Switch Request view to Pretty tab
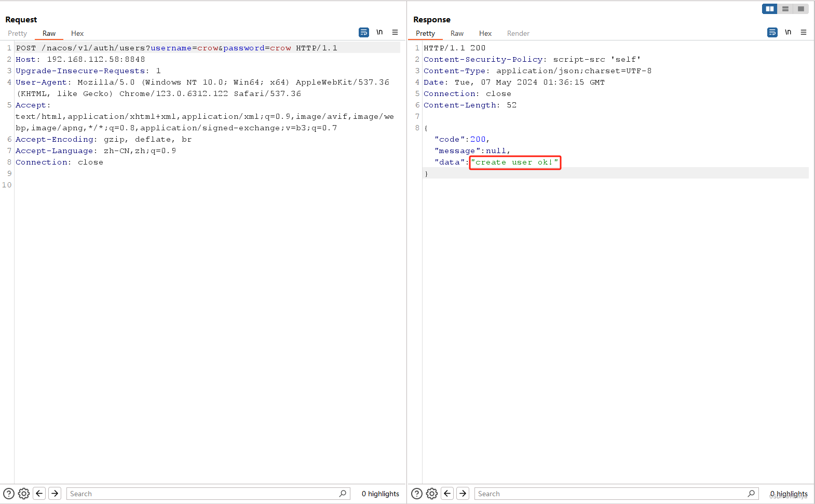Screen dimensions: 815x504 (17, 33)
